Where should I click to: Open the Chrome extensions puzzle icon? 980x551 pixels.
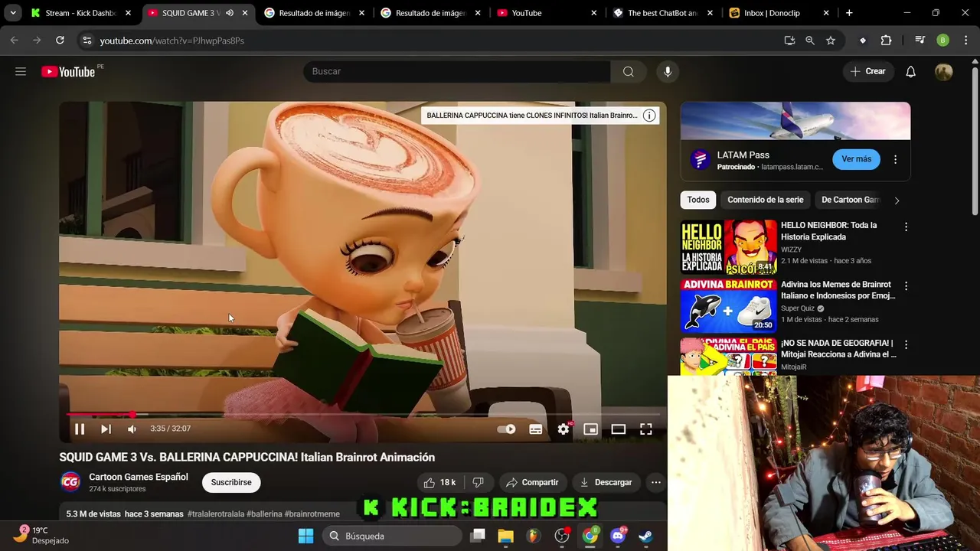(x=886, y=41)
